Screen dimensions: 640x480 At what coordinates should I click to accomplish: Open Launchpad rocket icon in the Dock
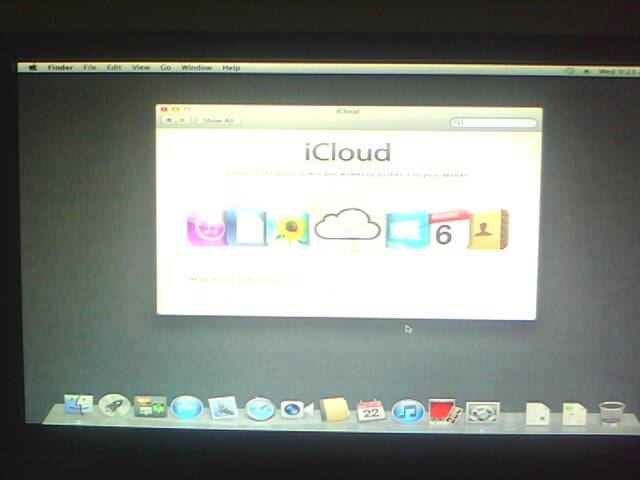point(113,406)
